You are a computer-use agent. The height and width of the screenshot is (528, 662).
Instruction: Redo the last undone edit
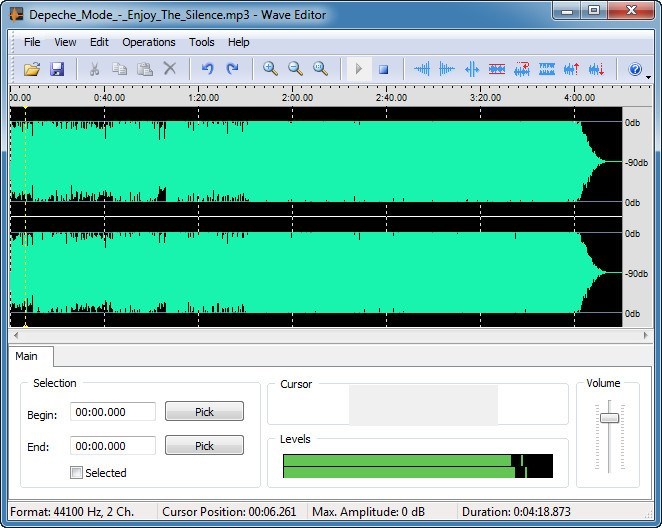point(232,69)
